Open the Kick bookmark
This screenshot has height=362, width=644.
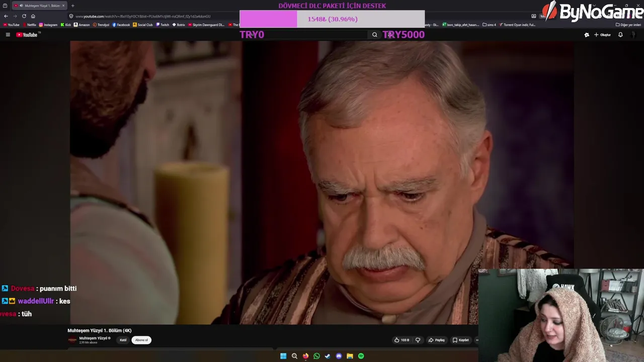coord(66,25)
